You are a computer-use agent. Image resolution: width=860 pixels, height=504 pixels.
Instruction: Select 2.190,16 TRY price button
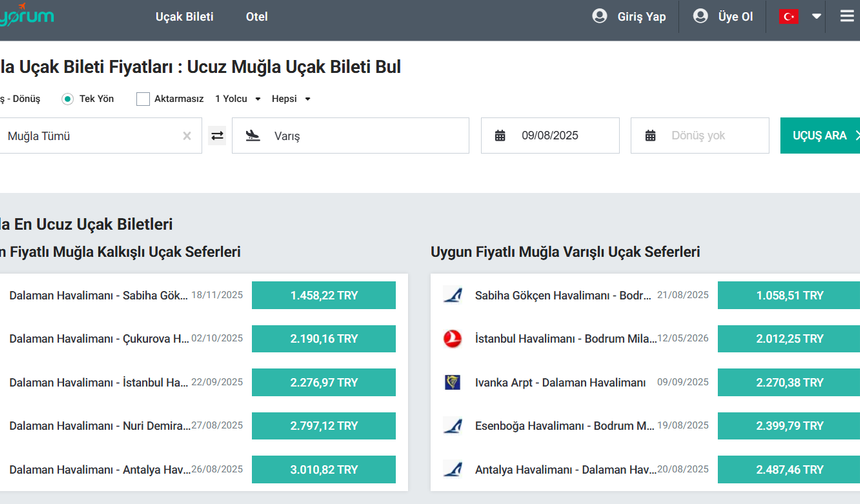(324, 338)
